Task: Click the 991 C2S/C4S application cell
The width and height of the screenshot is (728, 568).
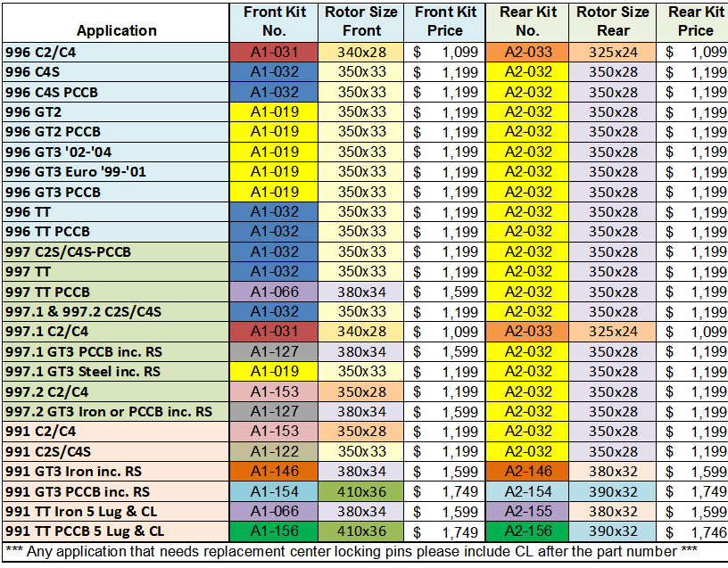Action: (116, 451)
